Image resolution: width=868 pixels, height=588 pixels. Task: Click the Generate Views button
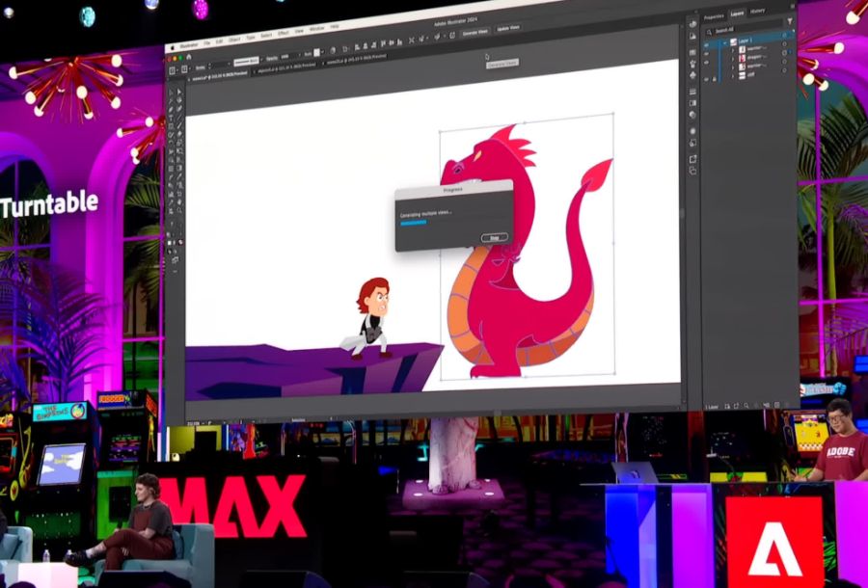[x=475, y=32]
